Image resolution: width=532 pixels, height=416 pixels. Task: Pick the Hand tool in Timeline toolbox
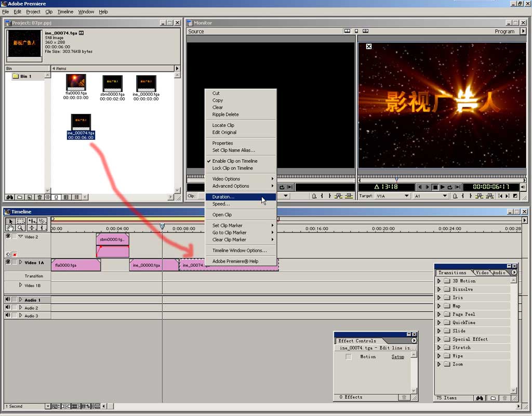click(10, 228)
